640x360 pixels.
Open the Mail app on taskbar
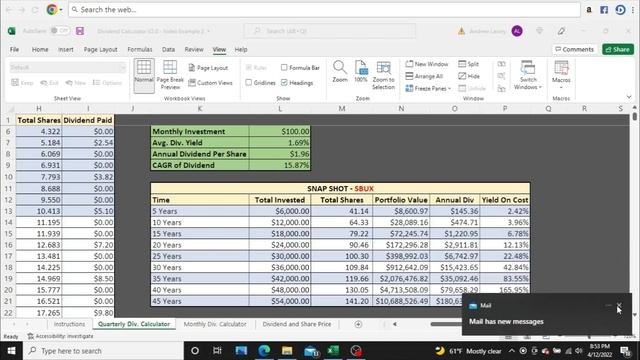pos(311,351)
